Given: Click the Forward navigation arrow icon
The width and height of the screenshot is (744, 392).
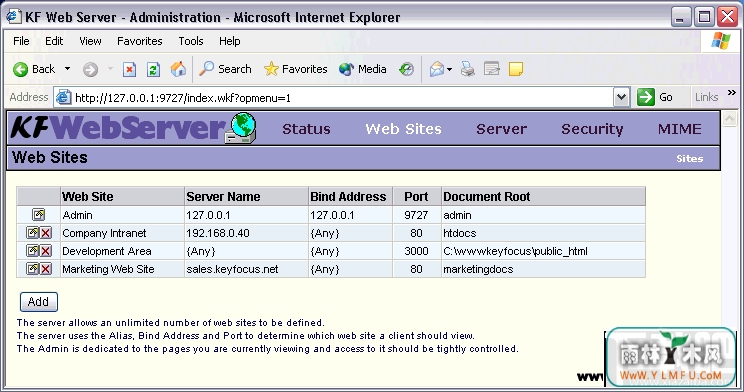Looking at the screenshot, I should (90, 70).
